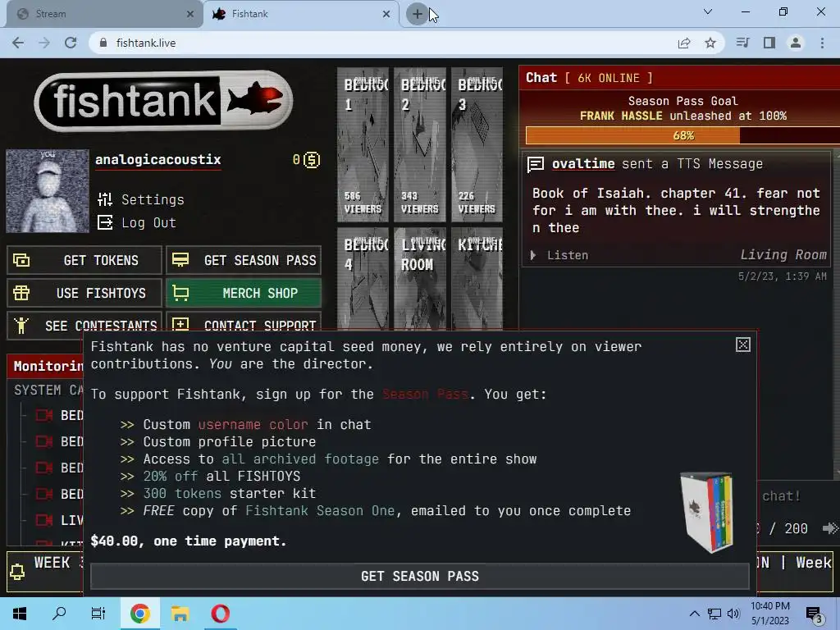Open the MERCH SHOP

[244, 293]
